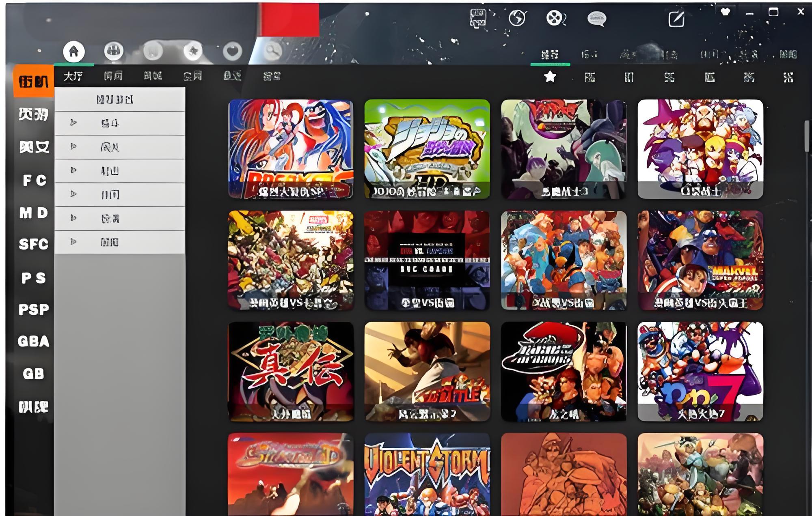Select the orange highlighted arcade category

tap(34, 81)
